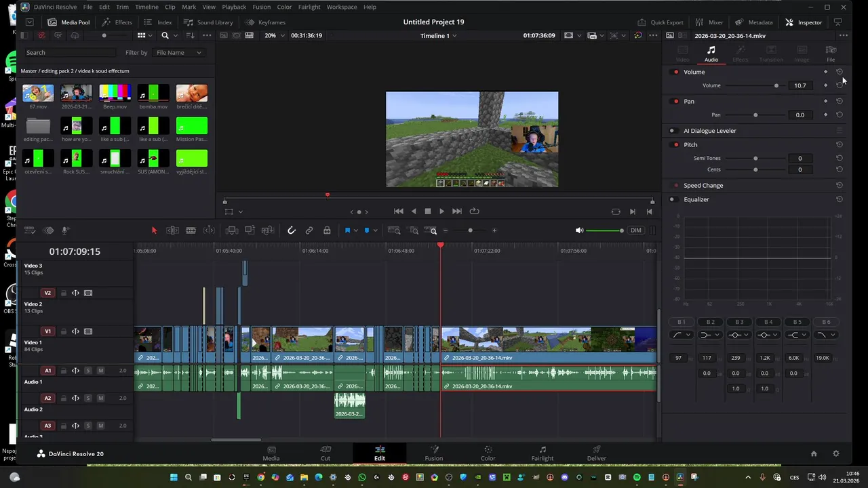Open the Timeline menu

click(x=146, y=7)
